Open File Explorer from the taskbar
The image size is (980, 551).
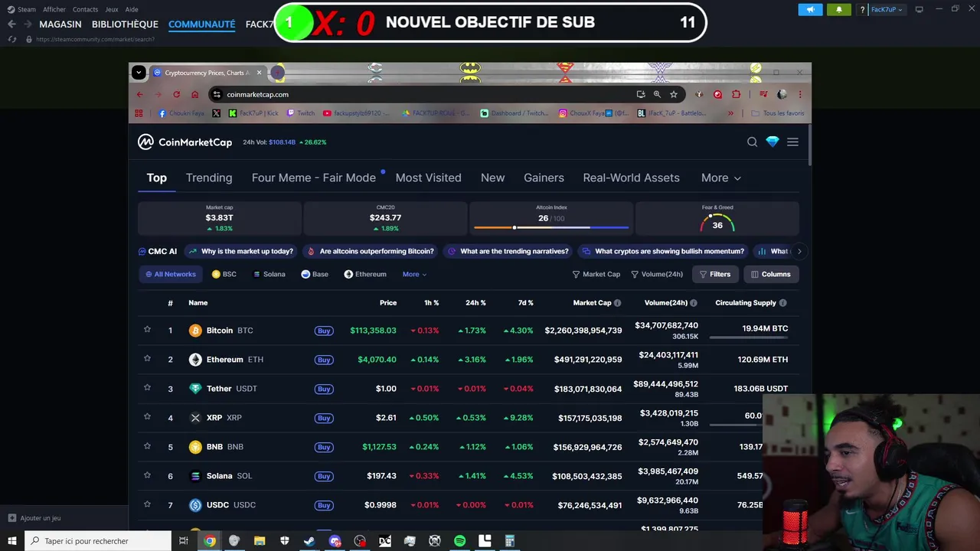click(260, 541)
